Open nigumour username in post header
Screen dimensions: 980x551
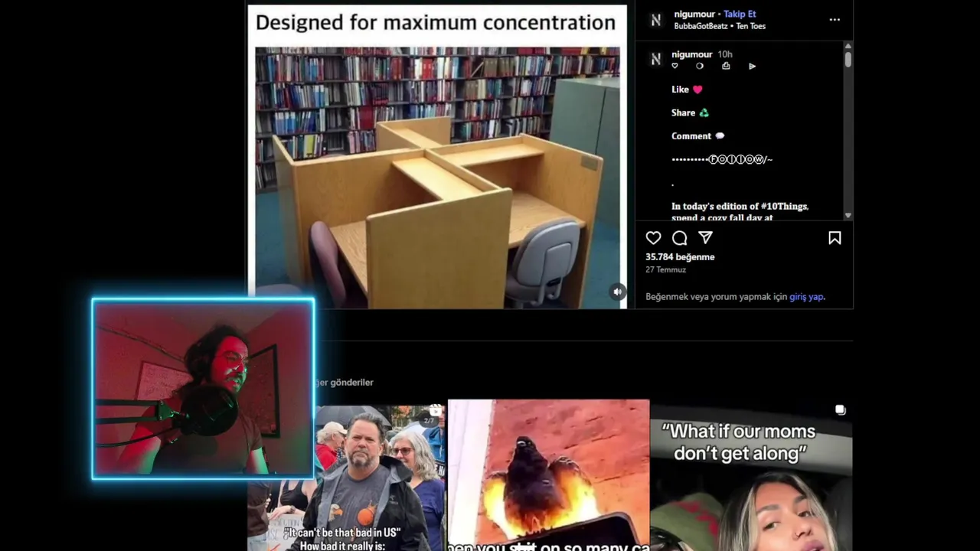694,14
